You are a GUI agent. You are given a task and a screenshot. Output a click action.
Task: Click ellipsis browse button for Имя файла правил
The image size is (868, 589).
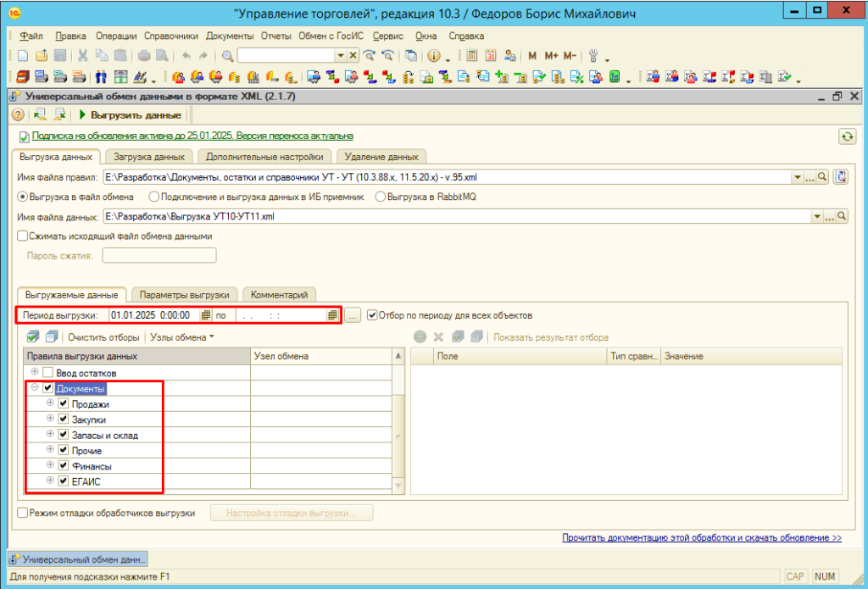point(810,177)
